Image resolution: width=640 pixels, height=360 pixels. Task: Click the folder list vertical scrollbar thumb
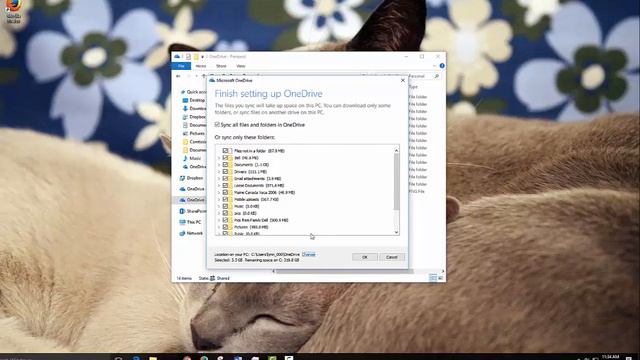[396, 182]
